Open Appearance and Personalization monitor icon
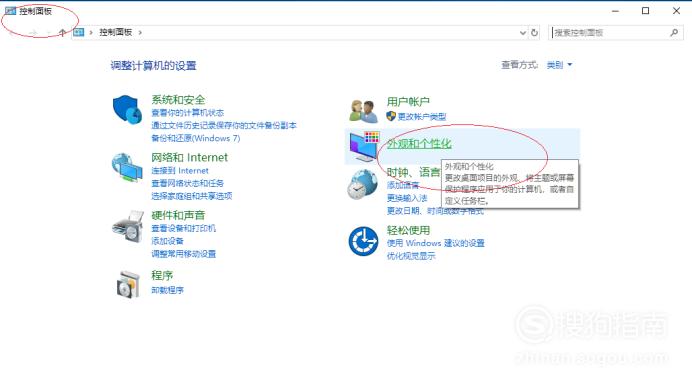Viewport: 692px width, 392px height. tap(364, 146)
